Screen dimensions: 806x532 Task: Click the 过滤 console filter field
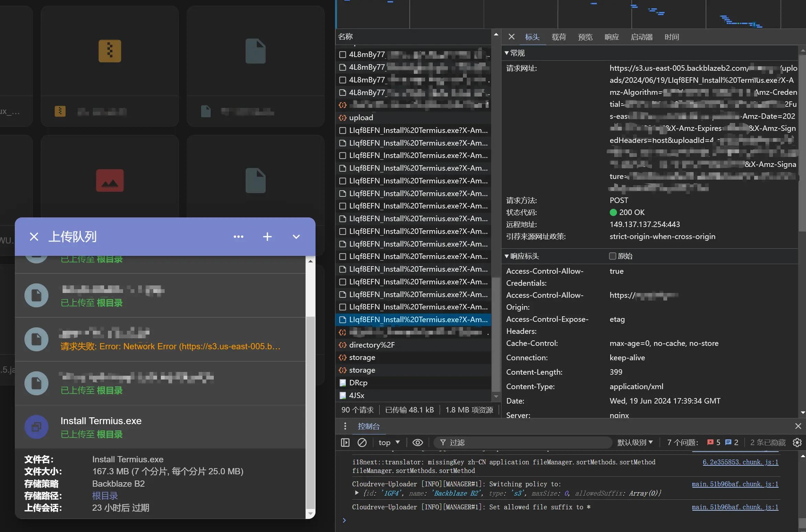click(522, 443)
